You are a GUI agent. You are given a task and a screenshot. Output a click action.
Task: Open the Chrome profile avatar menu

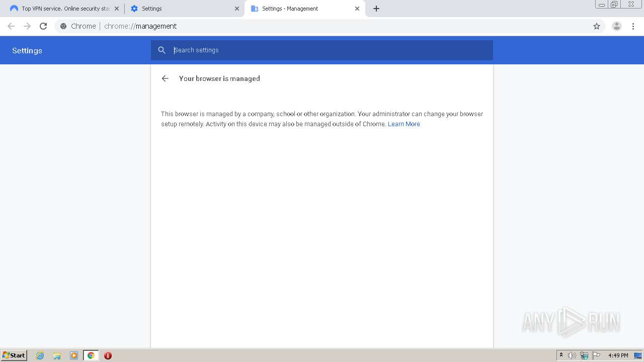pos(617,26)
